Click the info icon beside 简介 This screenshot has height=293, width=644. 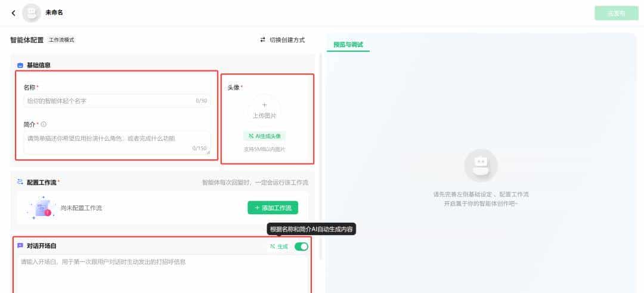coord(44,124)
